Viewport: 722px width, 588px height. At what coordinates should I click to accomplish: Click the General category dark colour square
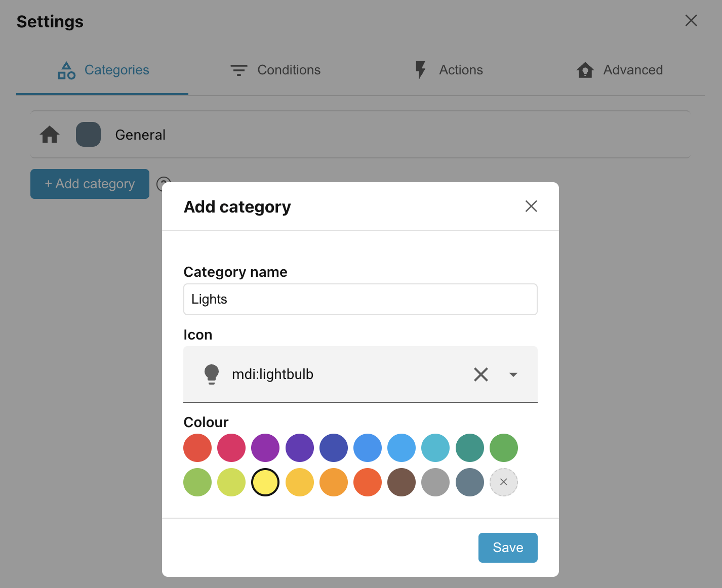pyautogui.click(x=88, y=135)
